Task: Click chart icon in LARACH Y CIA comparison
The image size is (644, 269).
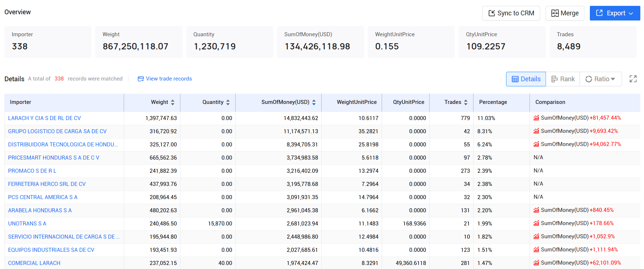Action: coord(536,118)
